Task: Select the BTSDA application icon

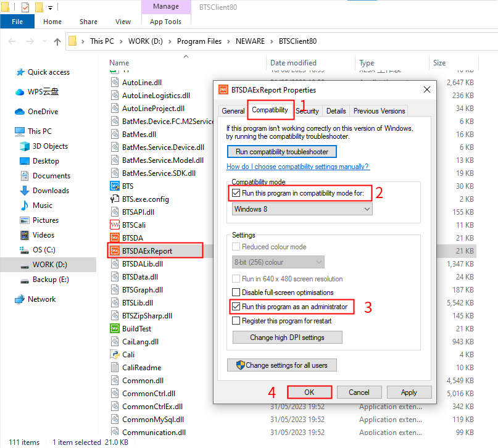Action: (115, 238)
